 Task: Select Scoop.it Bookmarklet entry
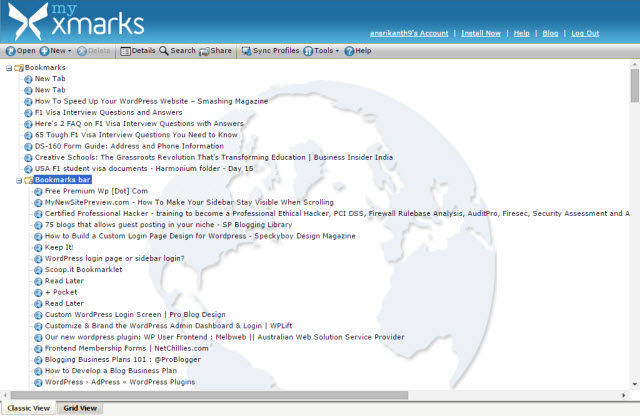83,270
